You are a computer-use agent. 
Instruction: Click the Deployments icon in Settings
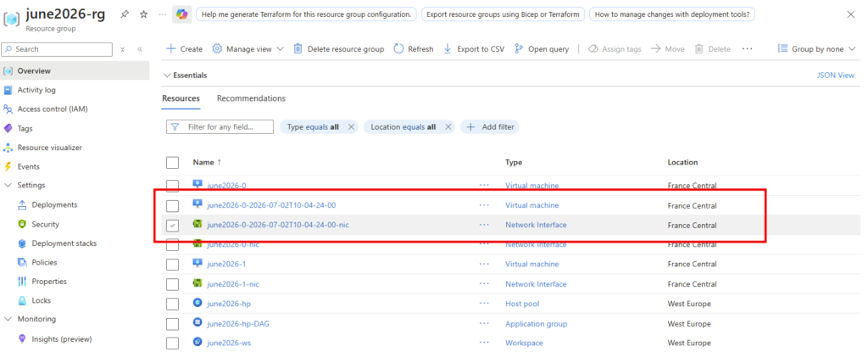click(x=22, y=205)
